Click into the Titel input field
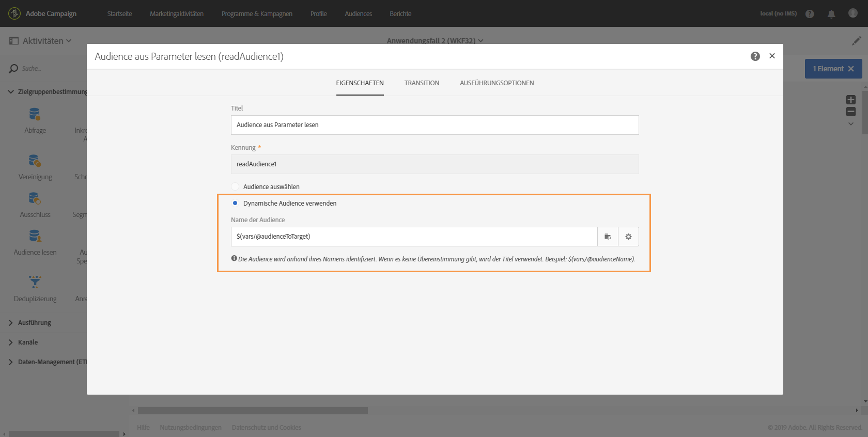868x437 pixels. (435, 125)
